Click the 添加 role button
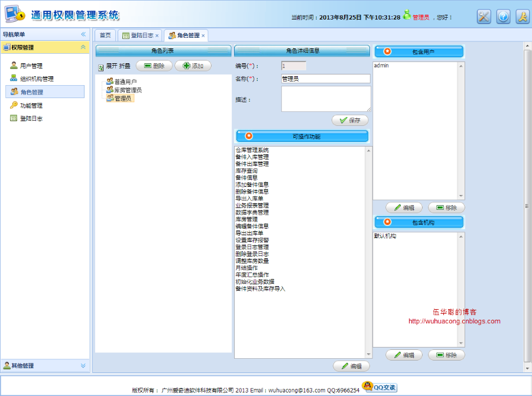 click(x=193, y=66)
